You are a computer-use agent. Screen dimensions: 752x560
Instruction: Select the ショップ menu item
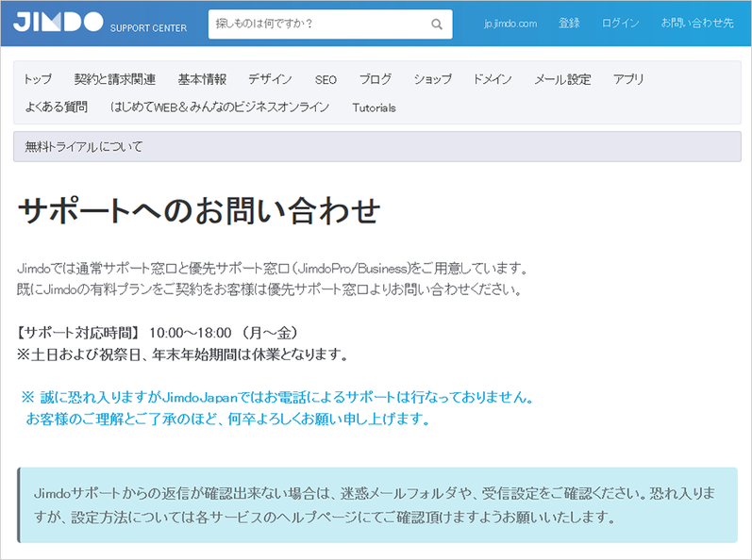coord(432,79)
